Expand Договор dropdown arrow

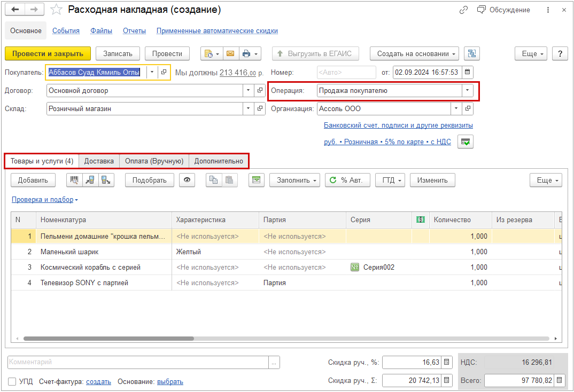[248, 90]
